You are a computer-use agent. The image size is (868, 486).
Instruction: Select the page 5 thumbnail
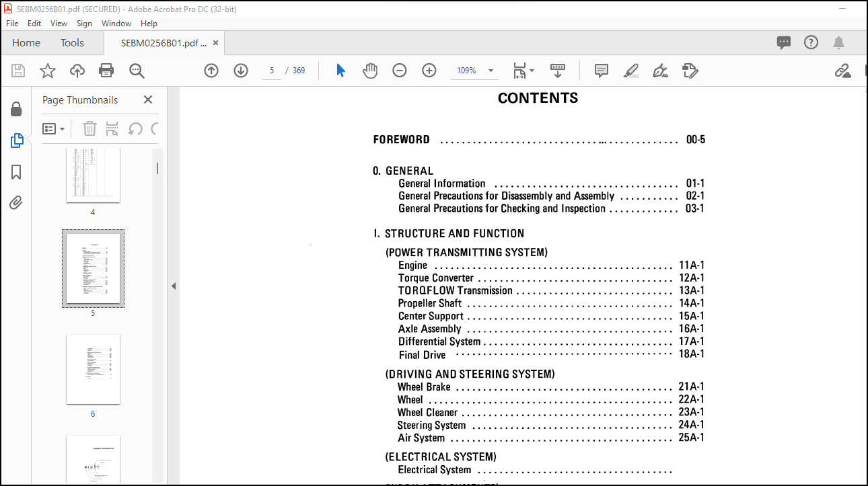[x=93, y=268]
